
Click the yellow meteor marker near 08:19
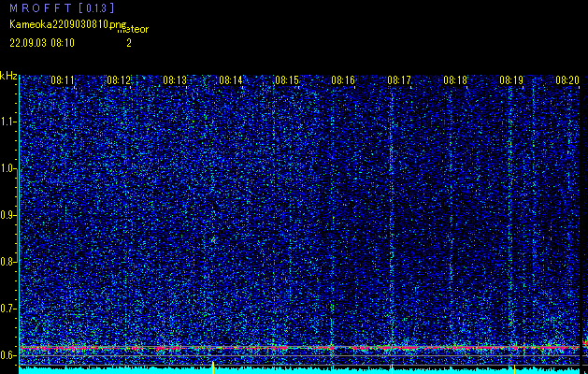click(x=514, y=368)
